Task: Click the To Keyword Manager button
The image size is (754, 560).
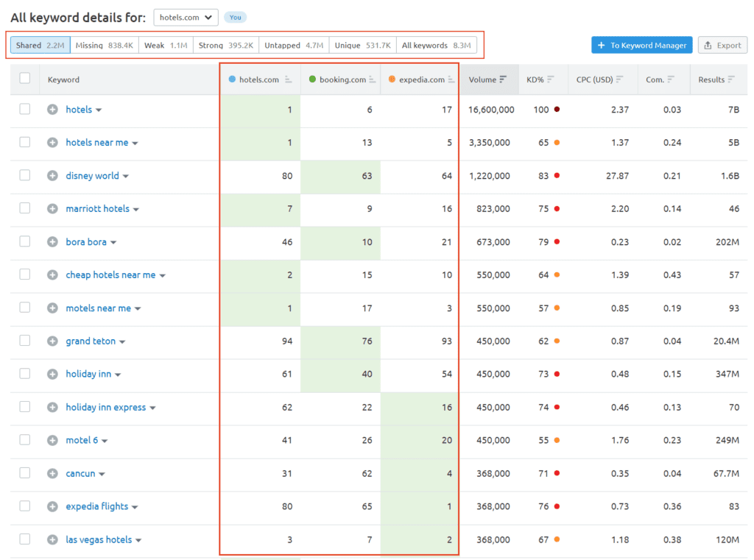Action: click(641, 45)
